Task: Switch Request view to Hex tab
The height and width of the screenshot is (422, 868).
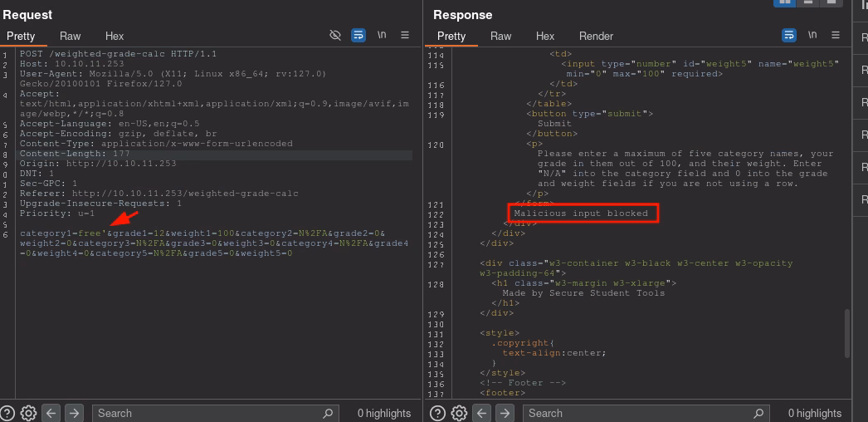Action: tap(115, 36)
